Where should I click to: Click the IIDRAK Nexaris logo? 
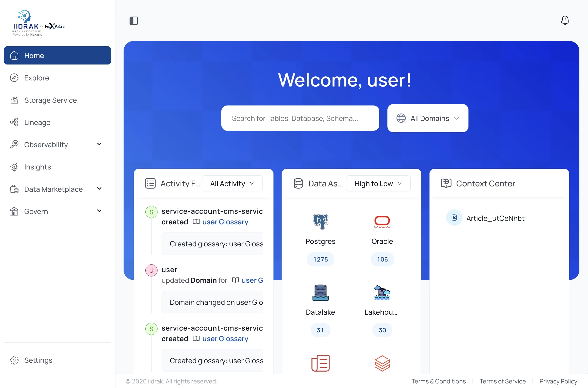coord(38,23)
